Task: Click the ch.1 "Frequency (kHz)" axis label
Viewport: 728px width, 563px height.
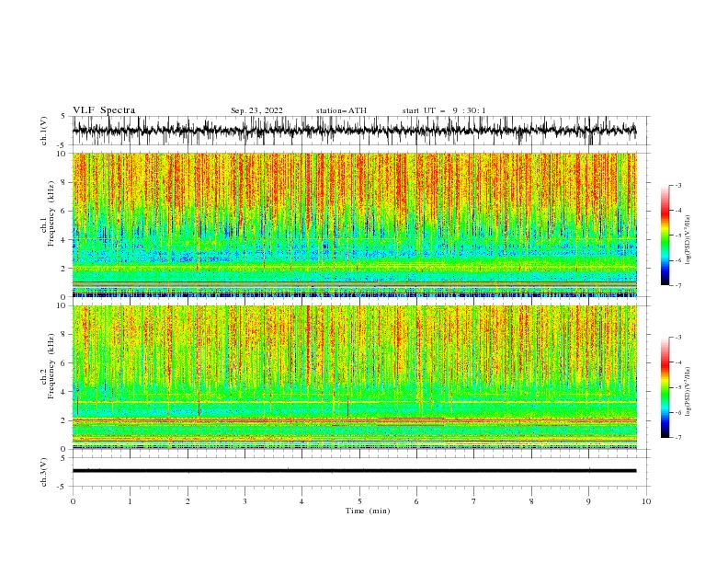Action: point(51,213)
